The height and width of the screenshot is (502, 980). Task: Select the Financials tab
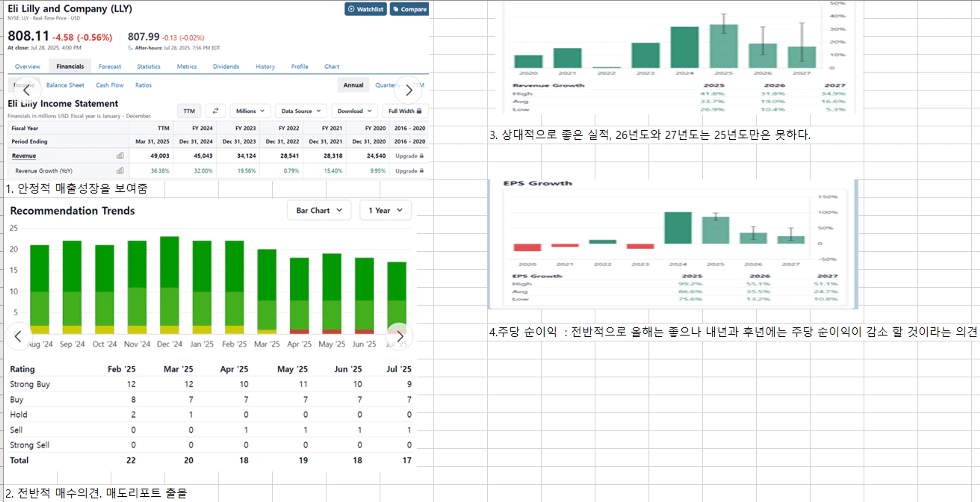click(70, 66)
